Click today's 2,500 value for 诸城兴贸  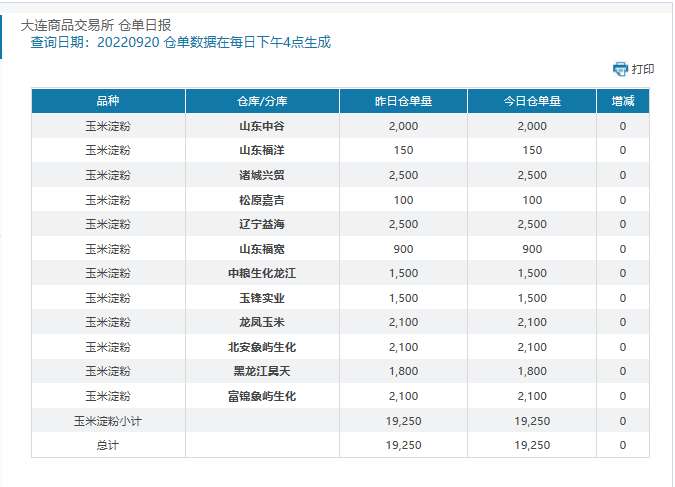(x=532, y=175)
